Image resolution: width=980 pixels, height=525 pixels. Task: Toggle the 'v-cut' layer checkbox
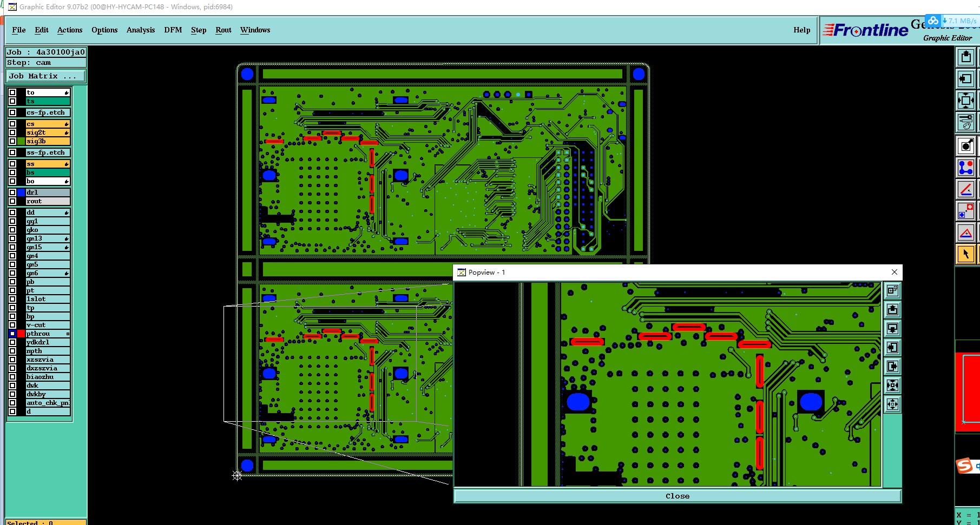[12, 325]
